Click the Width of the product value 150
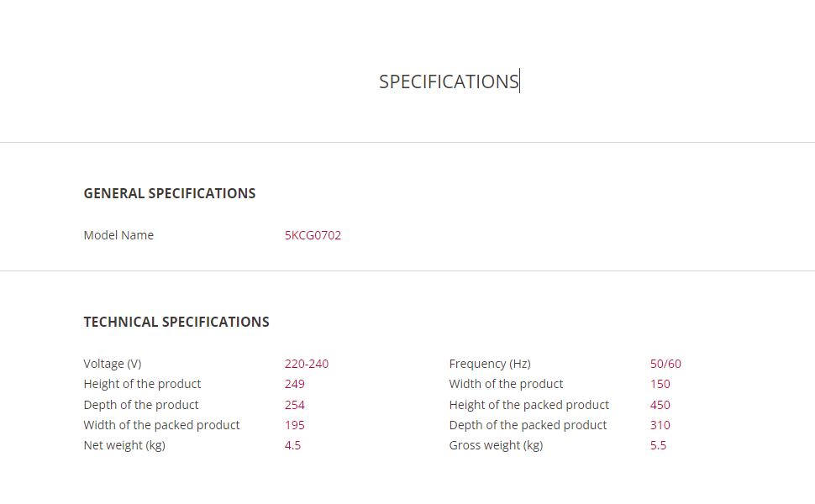 660,384
